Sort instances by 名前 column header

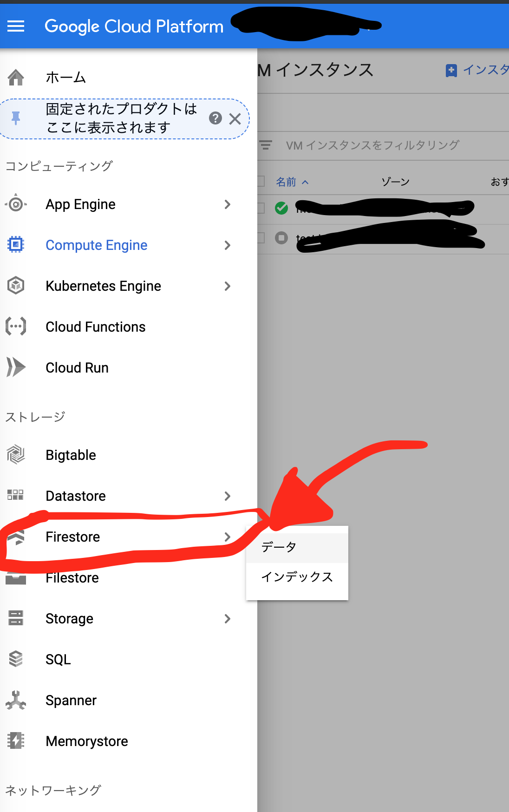[286, 182]
